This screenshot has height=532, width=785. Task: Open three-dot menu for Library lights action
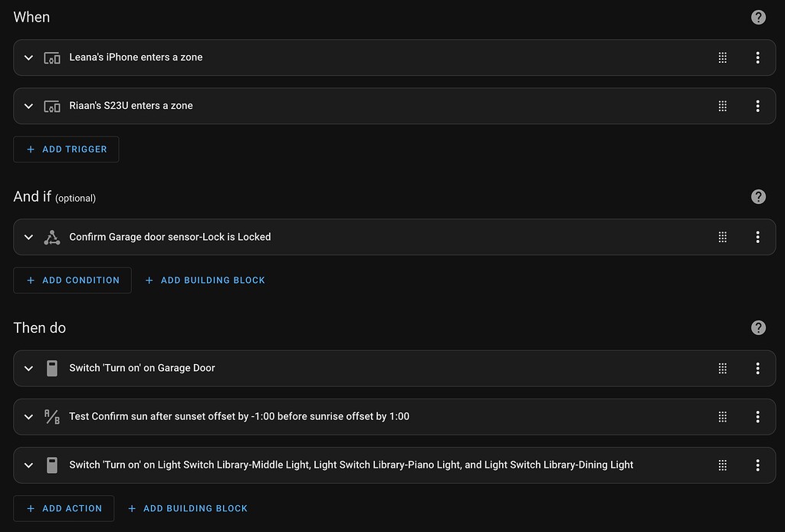[757, 465]
